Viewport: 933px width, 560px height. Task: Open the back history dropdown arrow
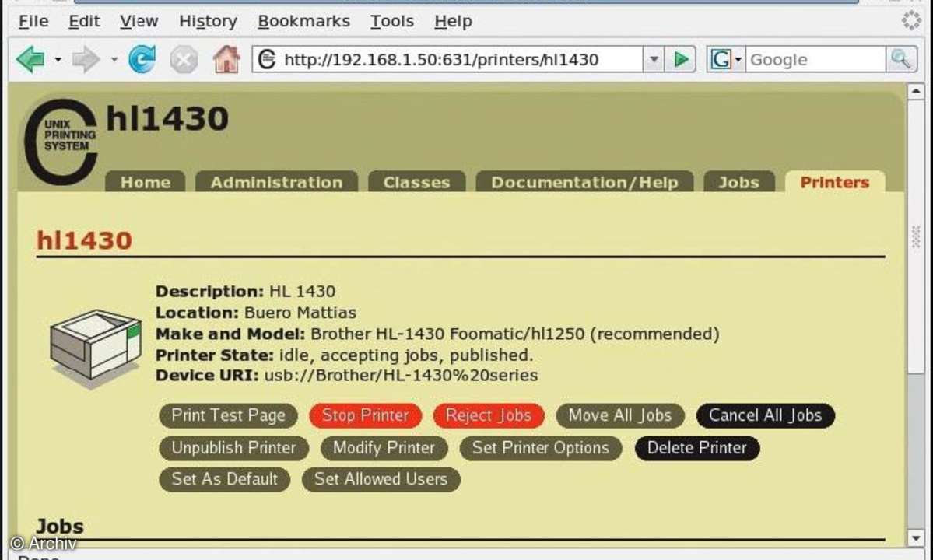click(58, 59)
